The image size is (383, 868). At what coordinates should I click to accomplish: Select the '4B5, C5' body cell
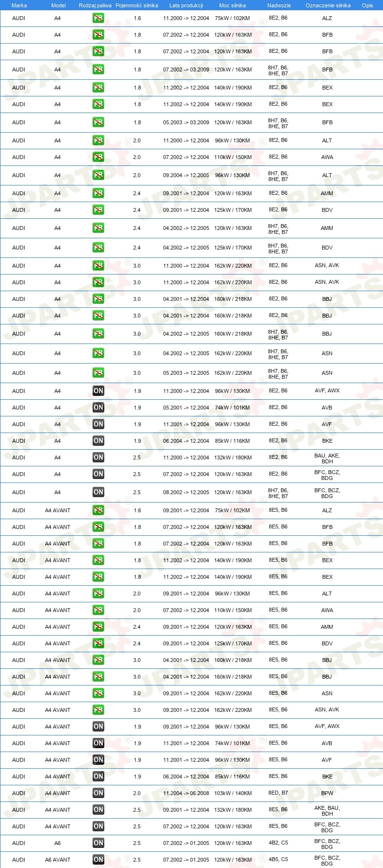[x=278, y=859]
